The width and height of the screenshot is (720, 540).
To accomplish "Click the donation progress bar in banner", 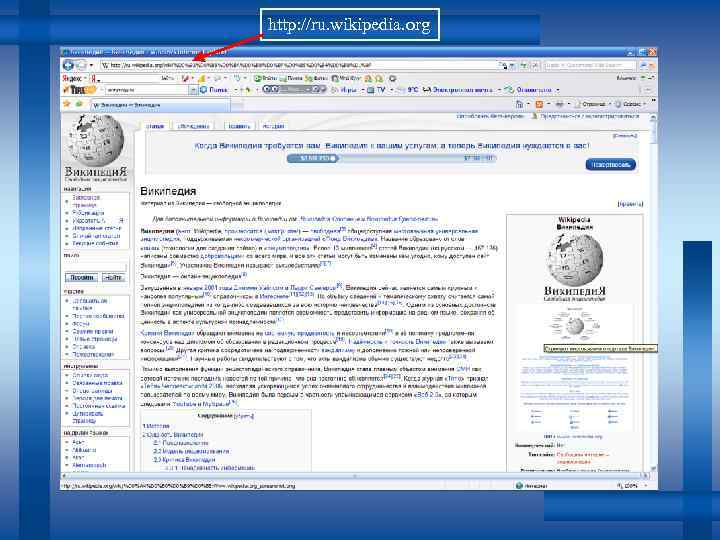I will pos(391,158).
